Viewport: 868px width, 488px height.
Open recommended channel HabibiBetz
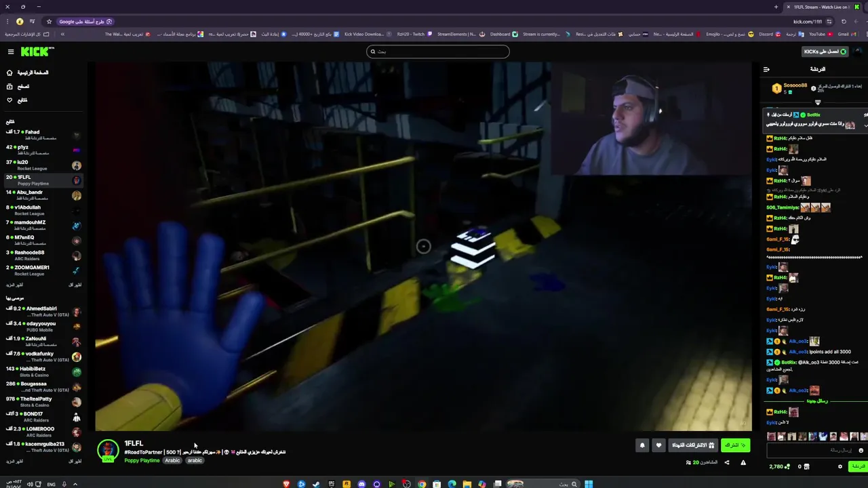[43, 371]
